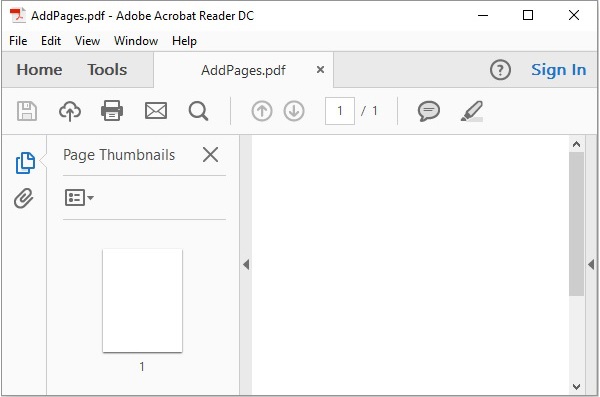600x397 pixels.
Task: Click the thumbnail label "1"
Action: coord(142,367)
